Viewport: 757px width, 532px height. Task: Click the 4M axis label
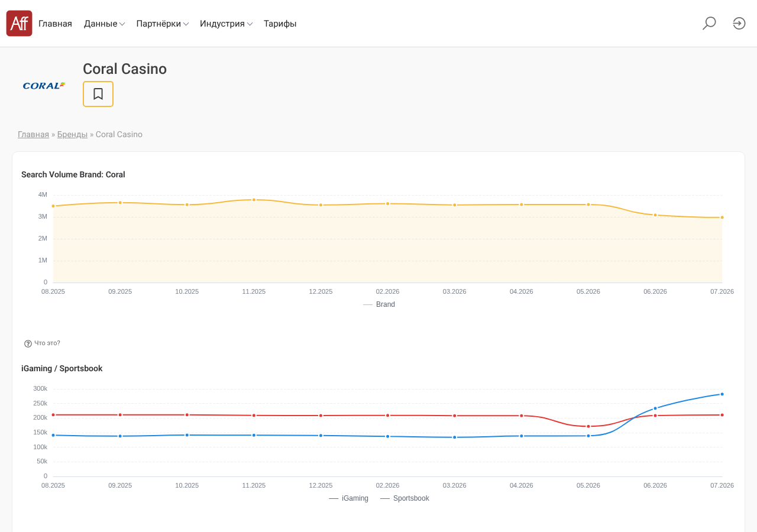43,194
